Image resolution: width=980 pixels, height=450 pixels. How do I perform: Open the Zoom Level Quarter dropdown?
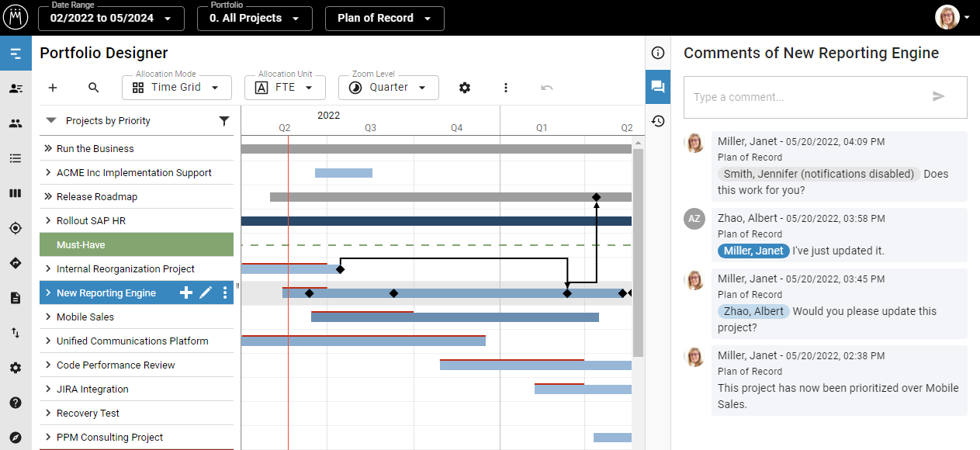(x=389, y=88)
